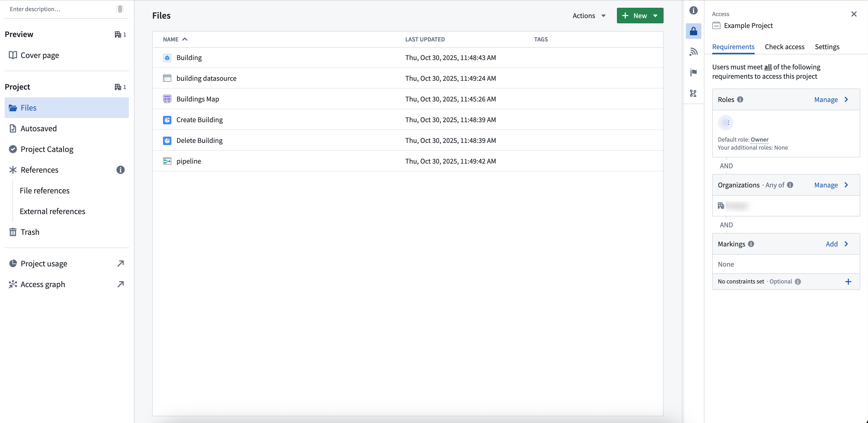Click the Project Catalog icon in the sidebar
Viewport: 868px width, 423px height.
click(12, 149)
